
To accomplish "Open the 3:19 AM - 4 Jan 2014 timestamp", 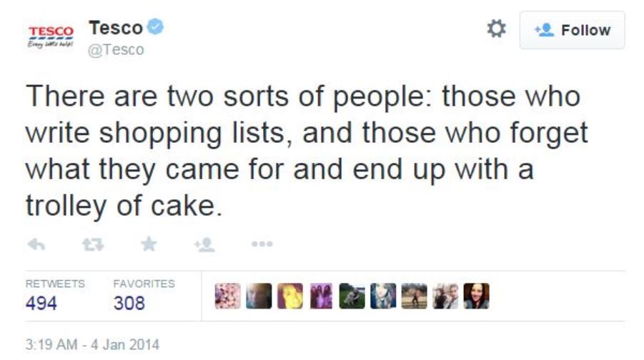I will pyautogui.click(x=93, y=344).
